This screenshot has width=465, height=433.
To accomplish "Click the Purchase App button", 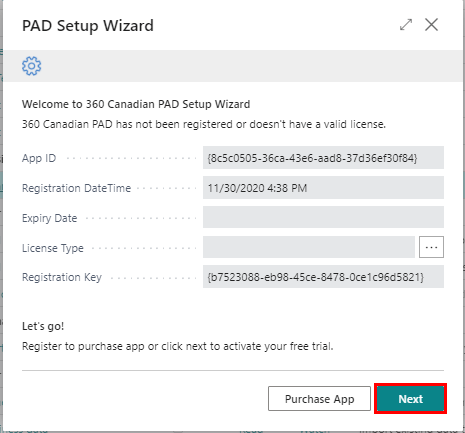I will click(x=319, y=399).
